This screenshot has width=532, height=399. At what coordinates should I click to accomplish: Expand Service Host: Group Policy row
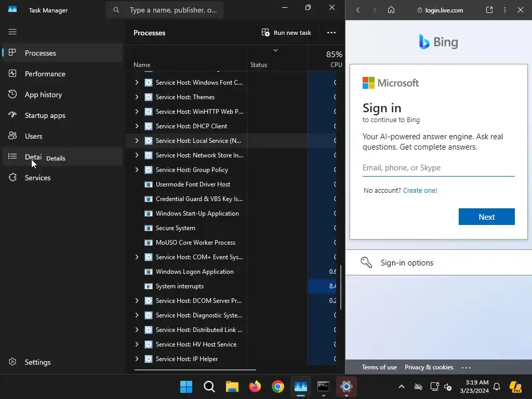pyautogui.click(x=137, y=170)
